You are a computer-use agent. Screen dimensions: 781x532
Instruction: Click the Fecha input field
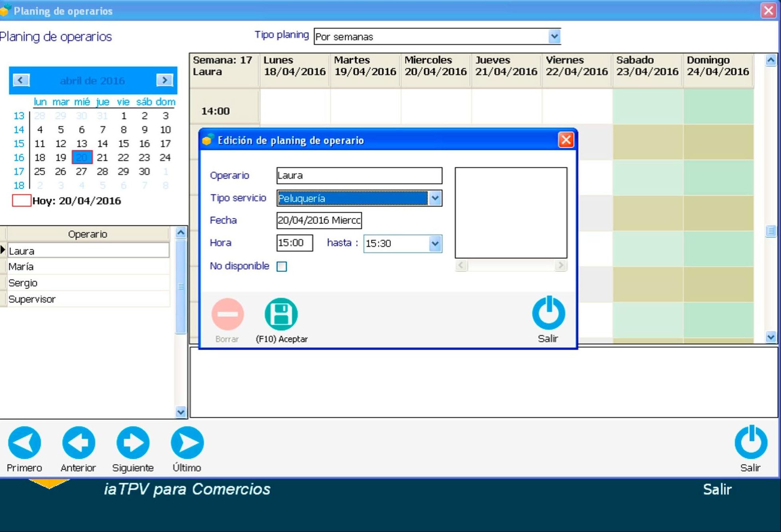[319, 220]
